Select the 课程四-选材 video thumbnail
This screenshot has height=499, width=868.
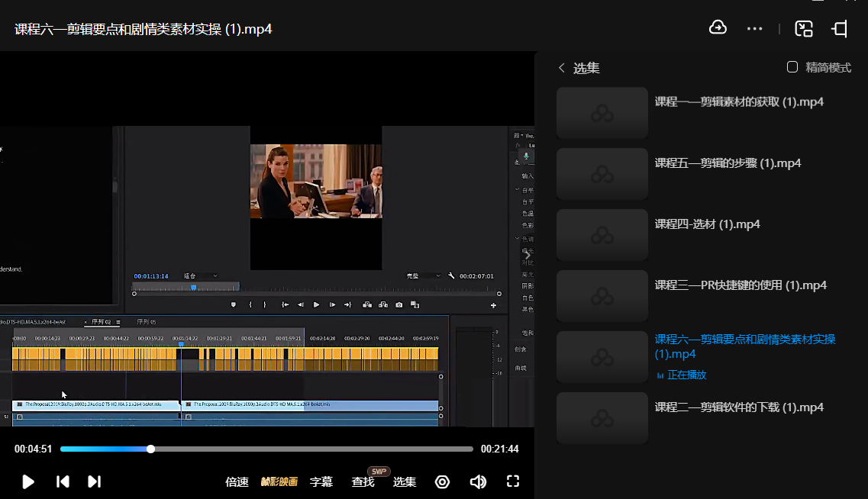click(x=602, y=234)
